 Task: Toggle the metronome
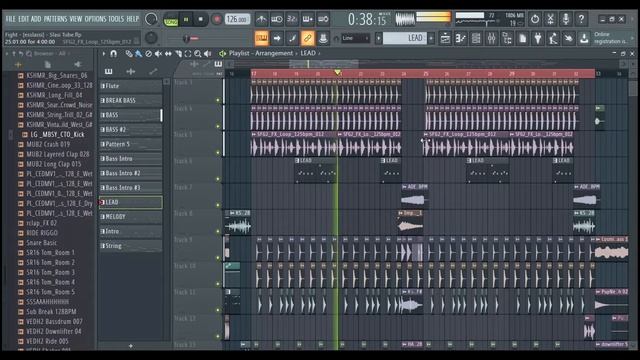tap(262, 19)
